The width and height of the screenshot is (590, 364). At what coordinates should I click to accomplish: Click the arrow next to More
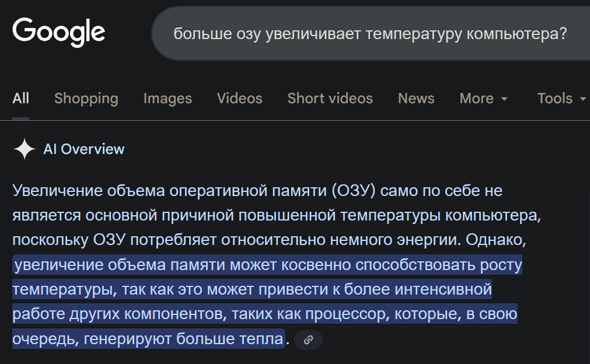504,99
